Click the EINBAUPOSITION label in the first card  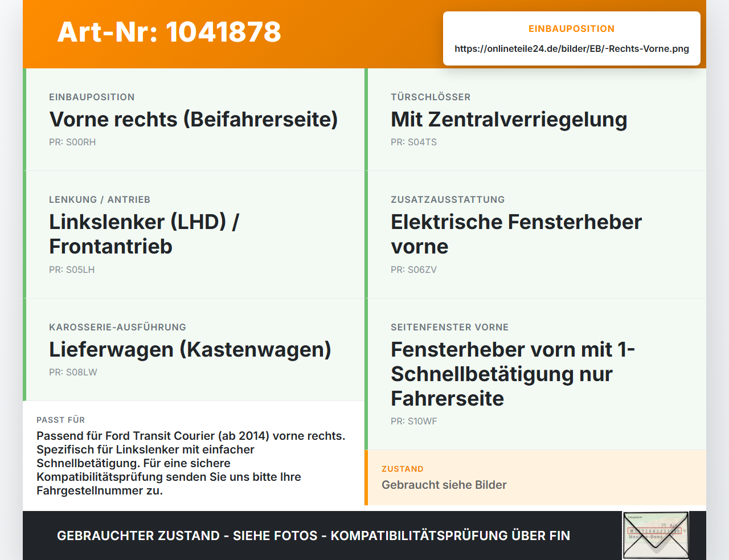(x=92, y=97)
